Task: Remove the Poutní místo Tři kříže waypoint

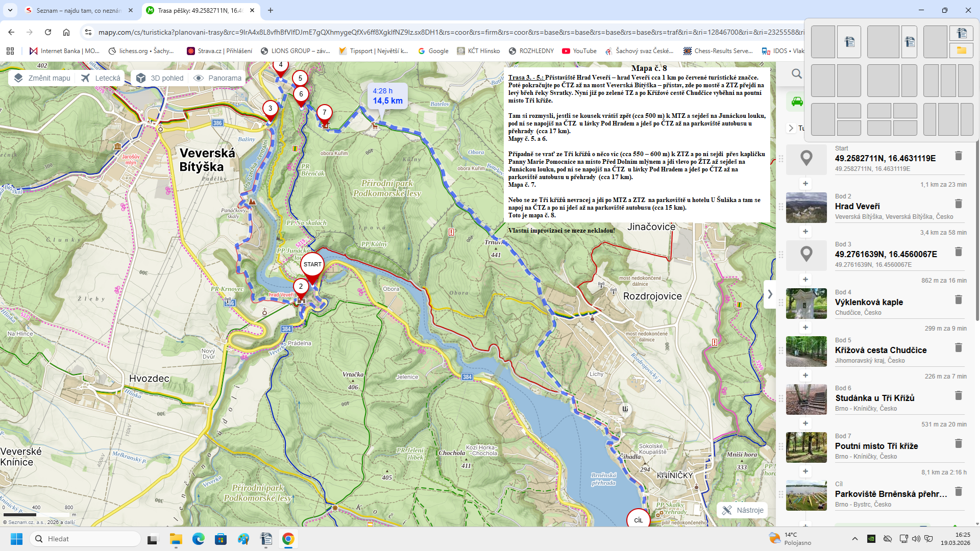Action: (x=958, y=444)
